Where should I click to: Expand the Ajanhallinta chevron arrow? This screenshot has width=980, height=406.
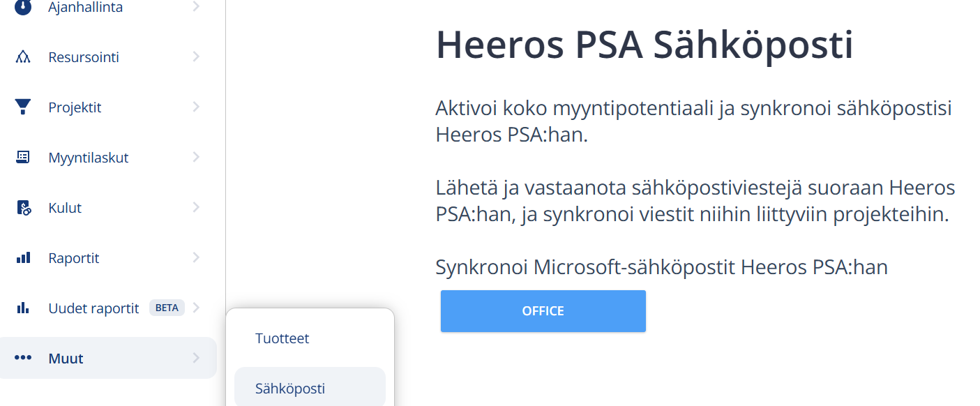[x=196, y=7]
